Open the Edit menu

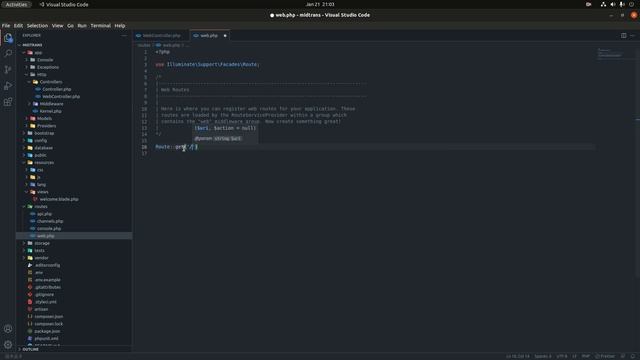18,26
